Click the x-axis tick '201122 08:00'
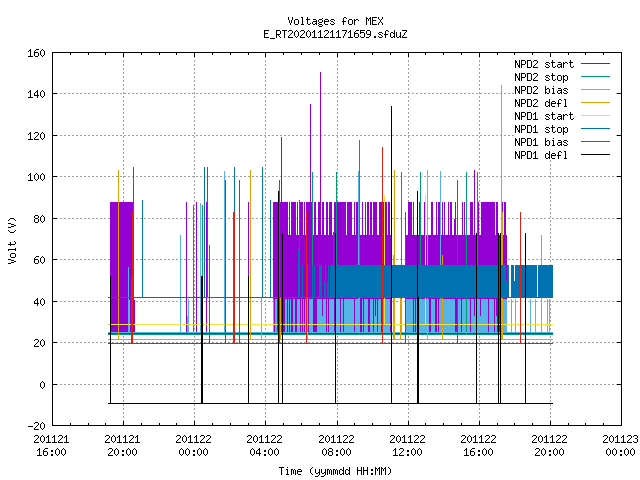This screenshot has width=640, height=480. click(x=336, y=446)
